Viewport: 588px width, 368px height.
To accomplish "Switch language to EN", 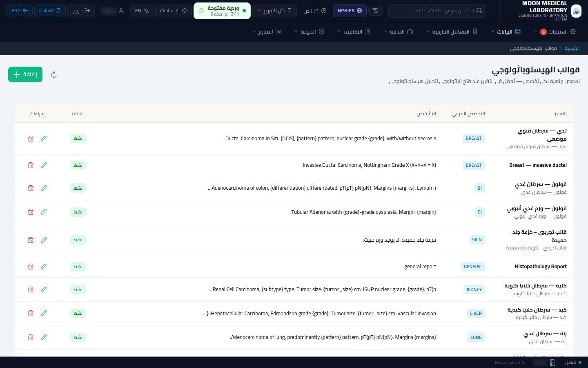I will click(142, 11).
